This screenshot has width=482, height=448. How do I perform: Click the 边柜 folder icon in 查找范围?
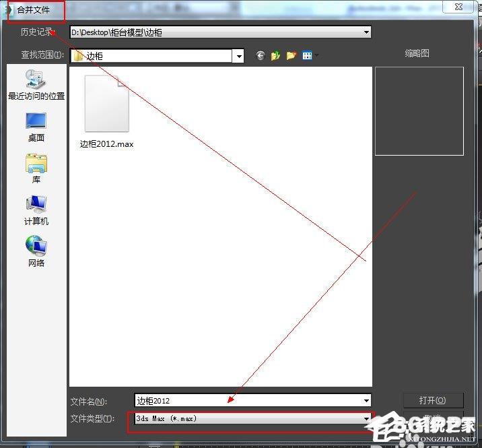[x=78, y=57]
